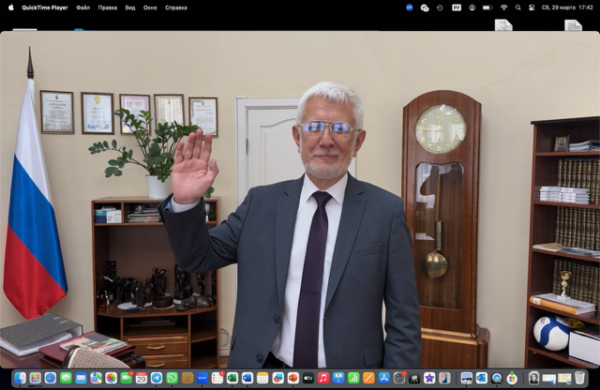The image size is (600, 390).
Task: Open Mail from the Dock
Action: [x=81, y=378]
